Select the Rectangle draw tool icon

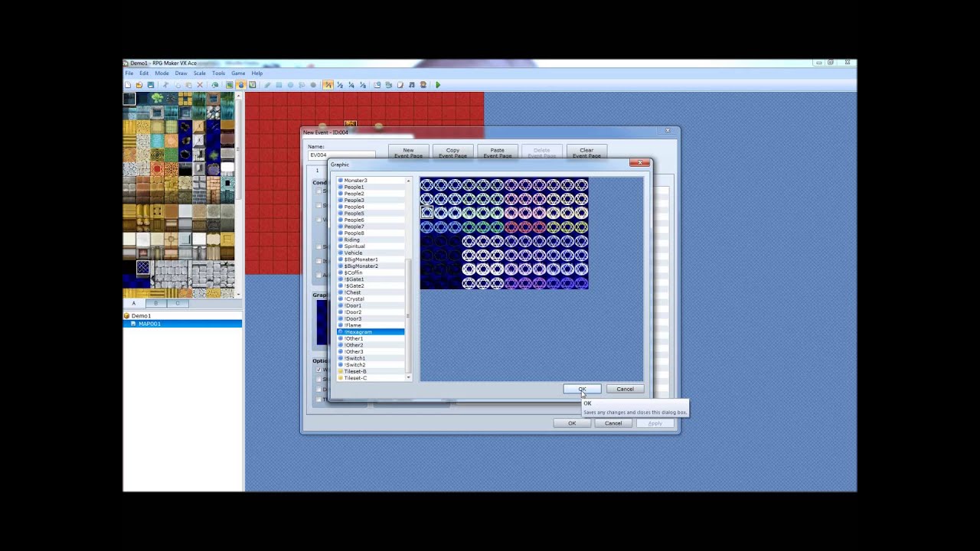(x=279, y=85)
